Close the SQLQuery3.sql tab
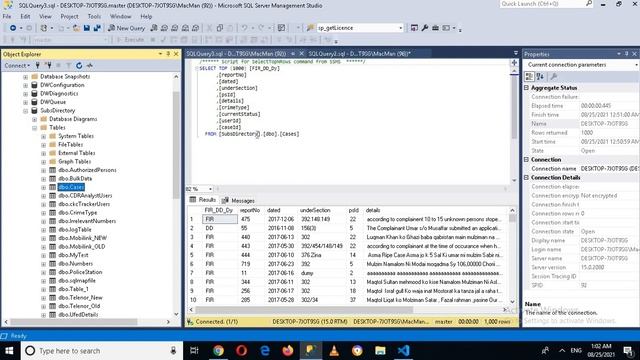Screen dimensions: 640x360 tap(302, 53)
